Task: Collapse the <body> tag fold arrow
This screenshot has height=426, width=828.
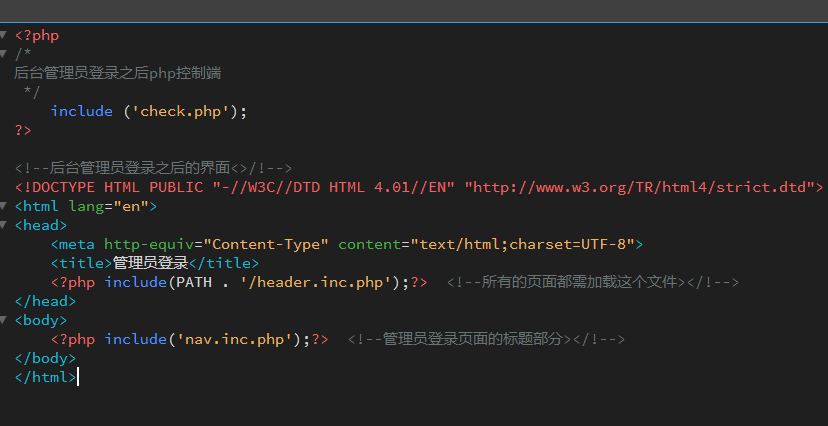Action: point(3,320)
